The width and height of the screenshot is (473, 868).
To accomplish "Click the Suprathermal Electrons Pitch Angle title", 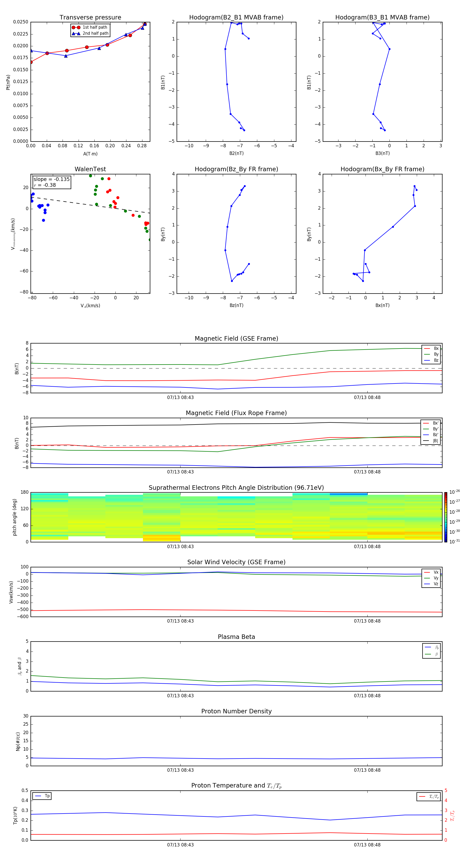I will (236, 488).
